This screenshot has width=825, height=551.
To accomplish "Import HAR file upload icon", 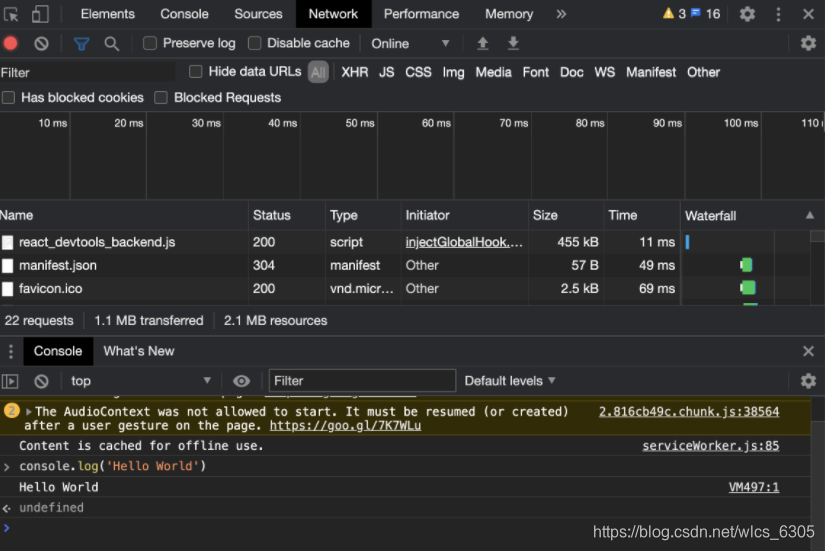I will 482,43.
